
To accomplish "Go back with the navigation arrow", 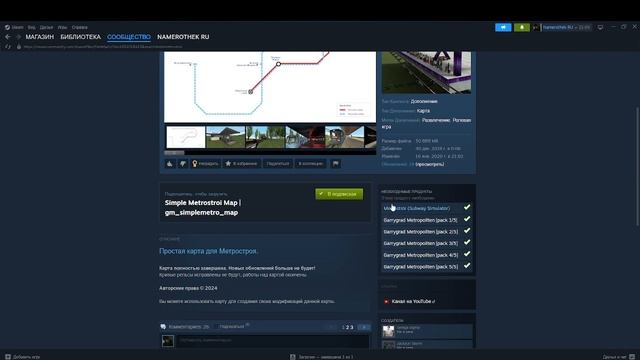I will coord(8,37).
